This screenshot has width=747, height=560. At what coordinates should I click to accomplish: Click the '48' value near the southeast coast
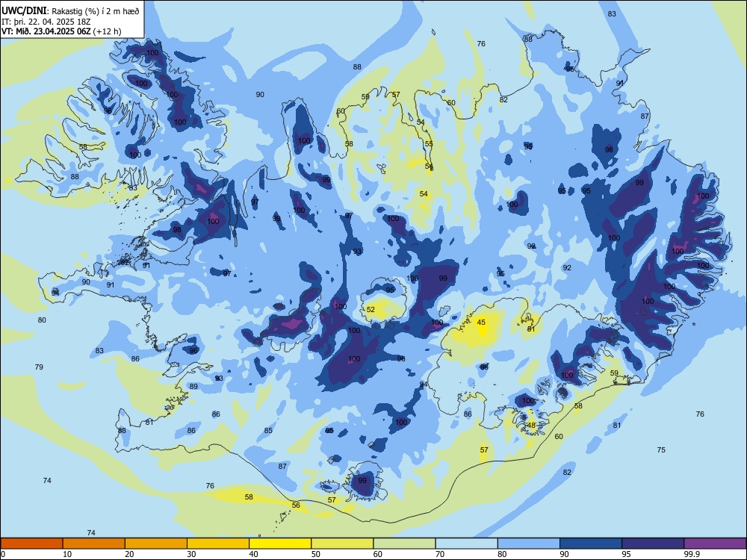532,426
